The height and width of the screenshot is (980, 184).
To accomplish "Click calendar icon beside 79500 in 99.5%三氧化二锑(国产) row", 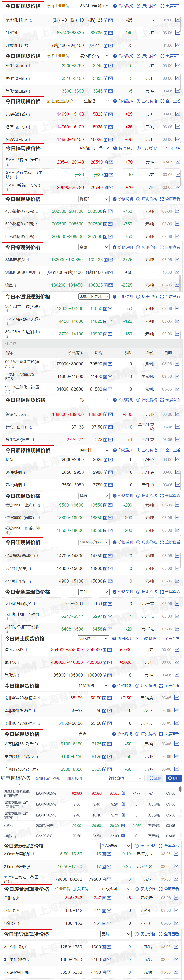I will [105, 364].
